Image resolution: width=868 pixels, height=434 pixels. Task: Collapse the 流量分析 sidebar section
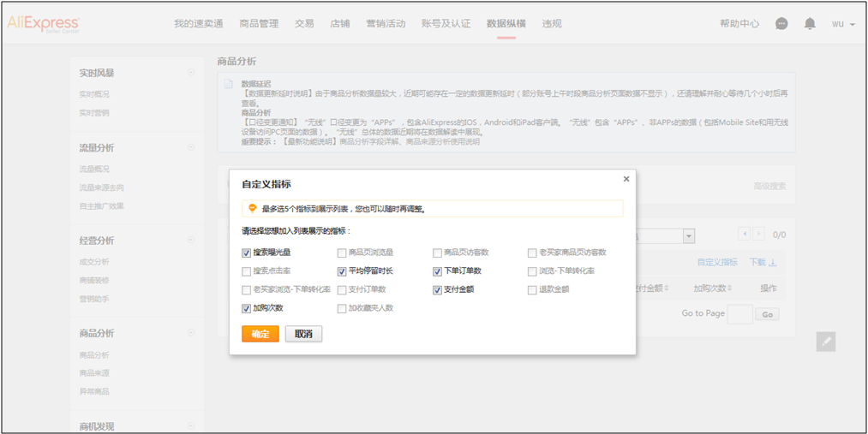click(190, 147)
